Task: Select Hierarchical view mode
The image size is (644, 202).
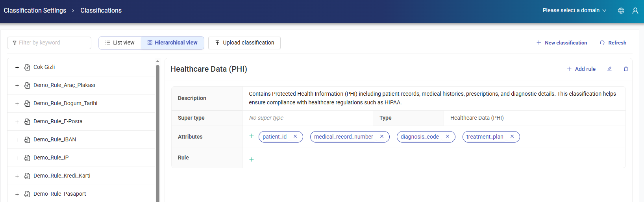Action: pyautogui.click(x=172, y=43)
